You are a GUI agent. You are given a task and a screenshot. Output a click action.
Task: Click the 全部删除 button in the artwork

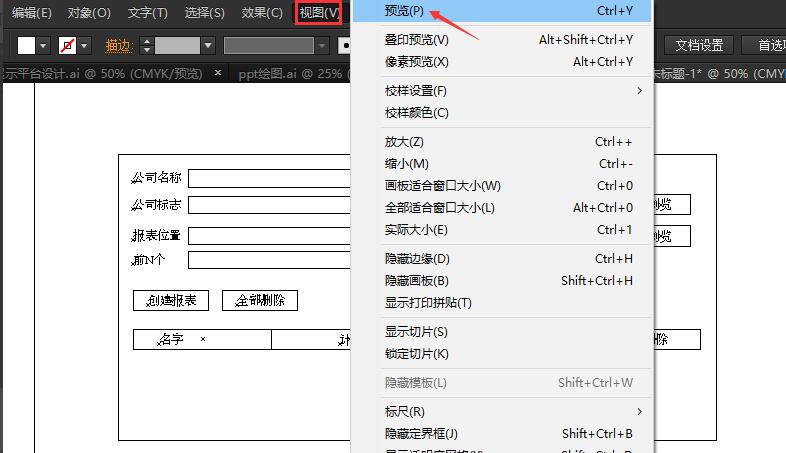point(260,301)
